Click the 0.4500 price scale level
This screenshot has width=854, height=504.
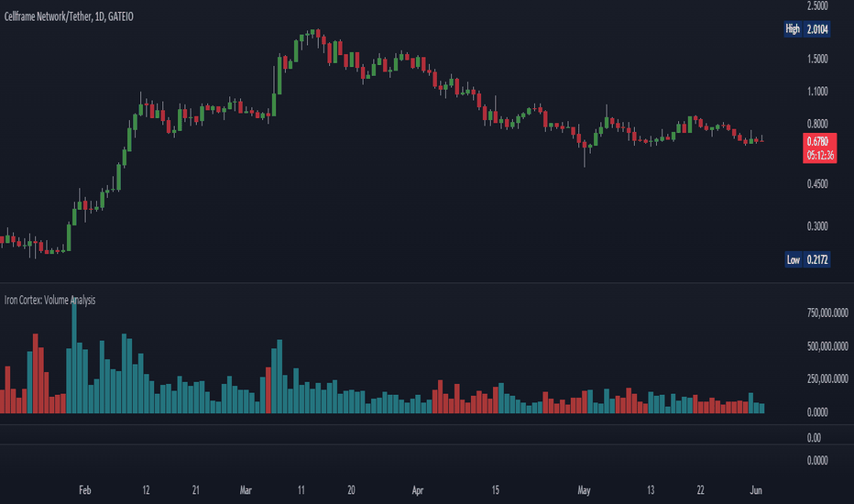817,183
